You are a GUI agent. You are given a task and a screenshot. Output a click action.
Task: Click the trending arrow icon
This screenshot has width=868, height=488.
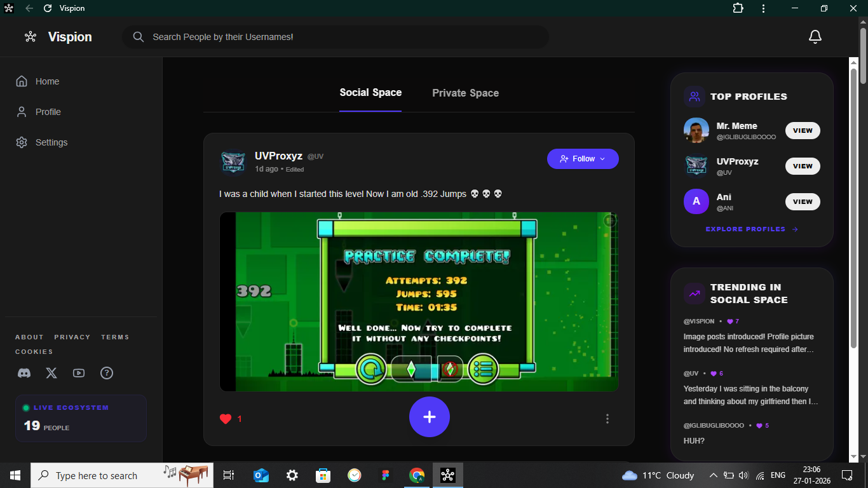click(x=695, y=294)
